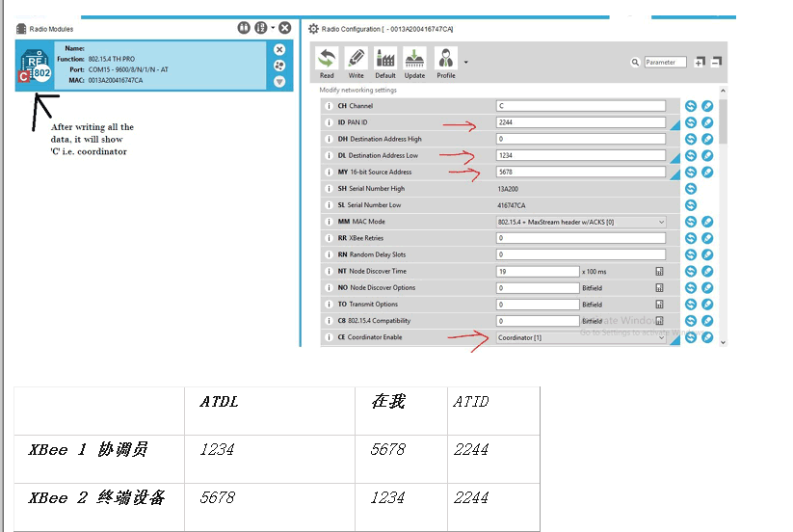Click the 'XBee 2' row label cell
Image resolution: width=793 pixels, height=532 pixels.
click(99, 507)
